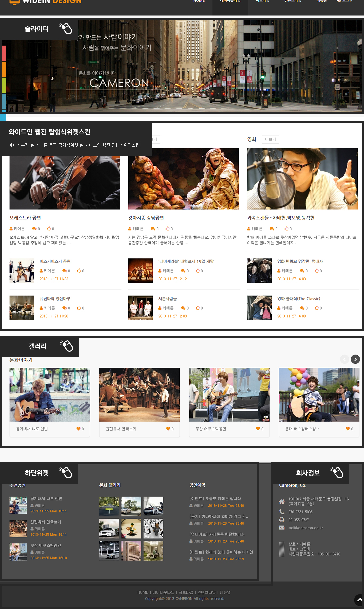364x609 pixels.
Task: Click the green color bar on slider
Action: [x=4, y=85]
